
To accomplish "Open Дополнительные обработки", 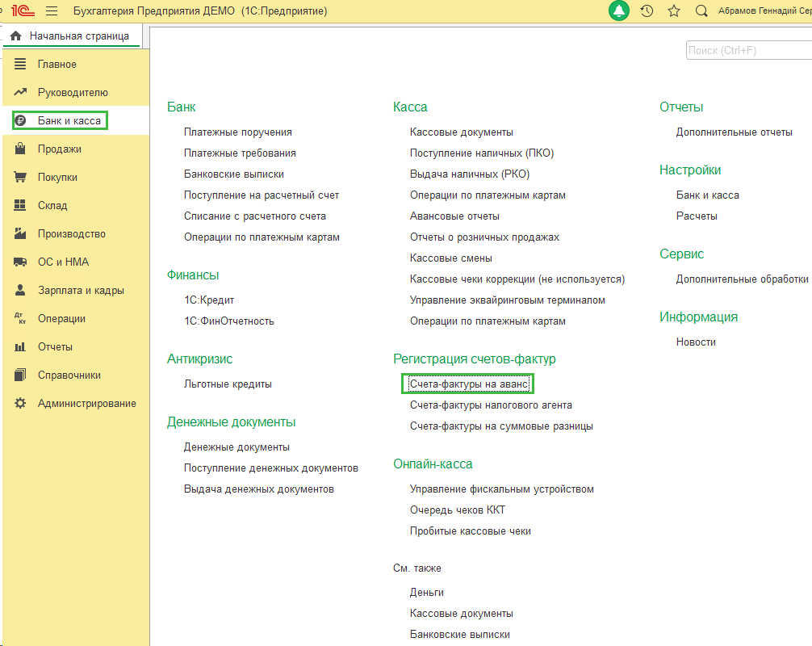I will pyautogui.click(x=742, y=279).
